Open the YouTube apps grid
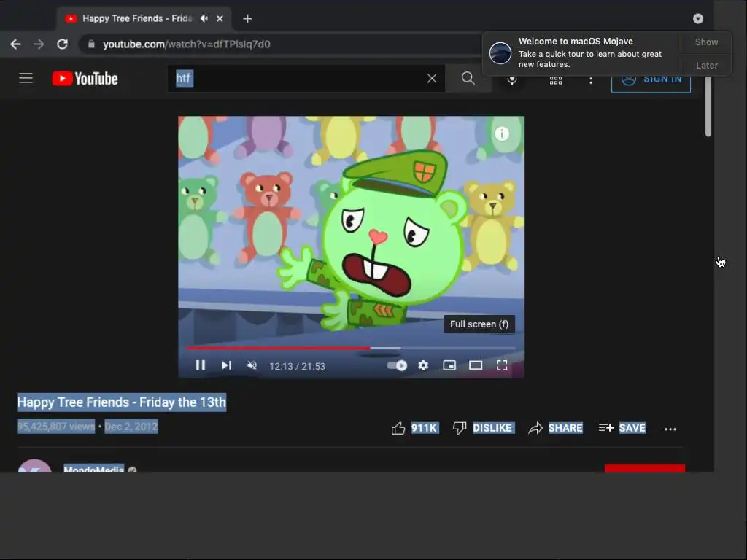The width and height of the screenshot is (747, 560). pos(556,80)
